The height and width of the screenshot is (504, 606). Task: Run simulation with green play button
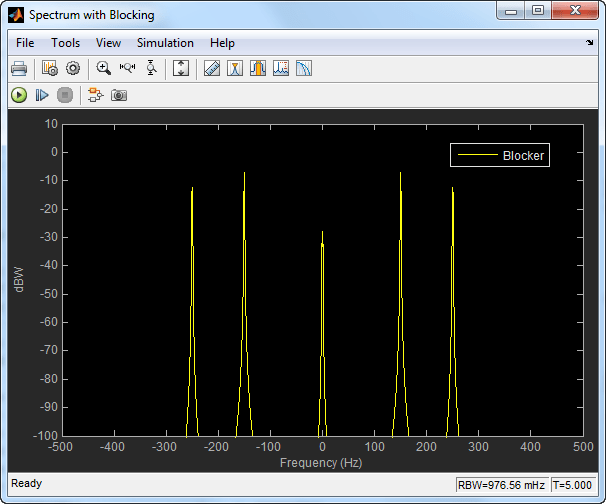tap(18, 95)
